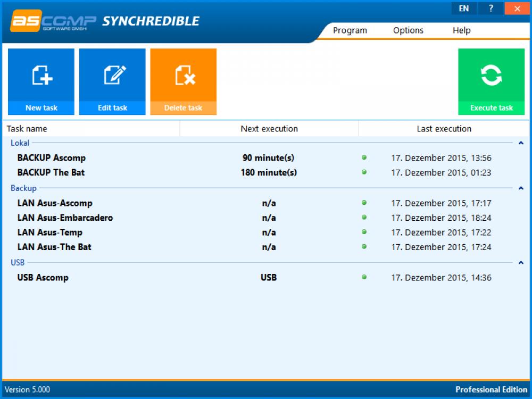
Task: Click the green status dot beside USB Ascomp
Action: pos(364,277)
